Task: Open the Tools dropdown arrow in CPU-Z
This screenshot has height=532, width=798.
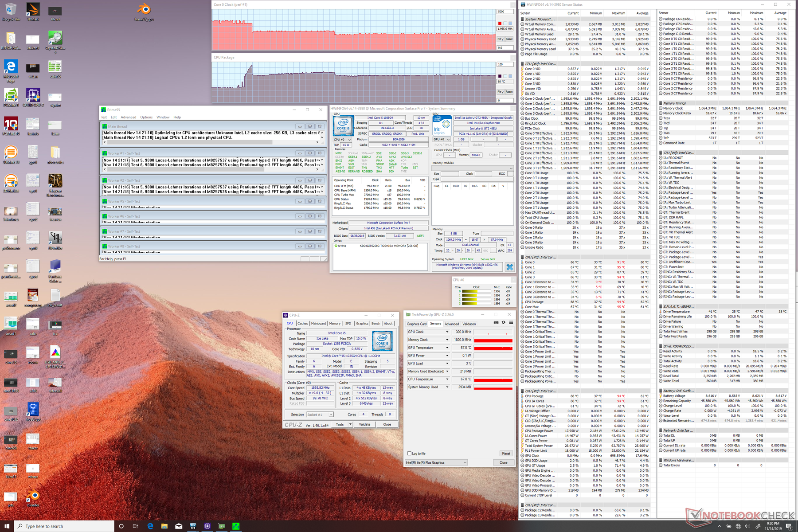Action: pyautogui.click(x=351, y=424)
